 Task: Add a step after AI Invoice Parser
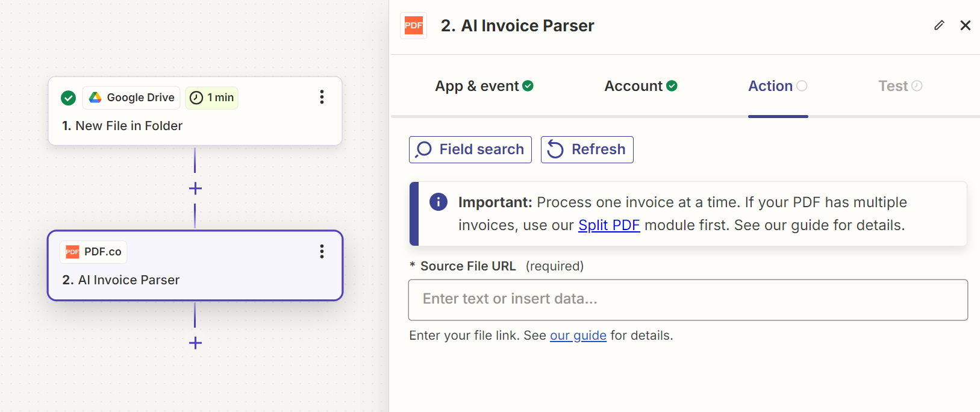tap(195, 343)
